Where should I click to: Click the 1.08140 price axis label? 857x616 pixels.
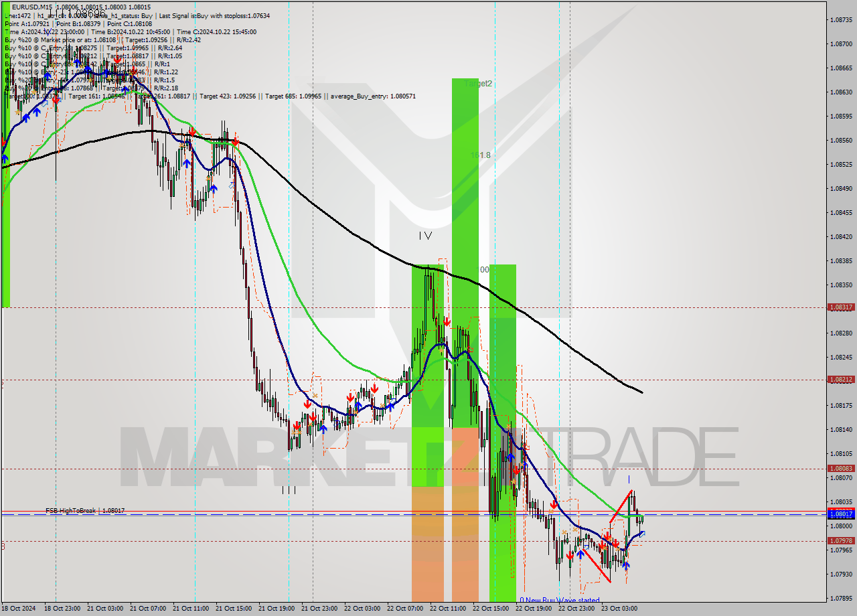pyautogui.click(x=841, y=430)
